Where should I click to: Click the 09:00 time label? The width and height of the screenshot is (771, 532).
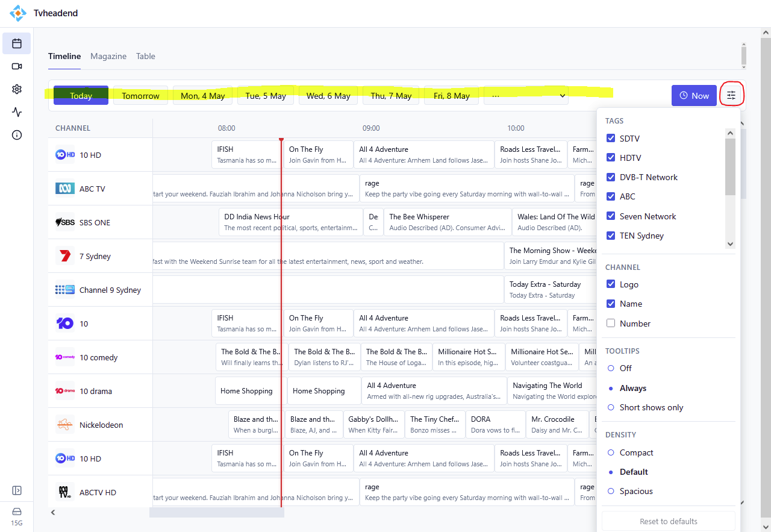point(371,128)
